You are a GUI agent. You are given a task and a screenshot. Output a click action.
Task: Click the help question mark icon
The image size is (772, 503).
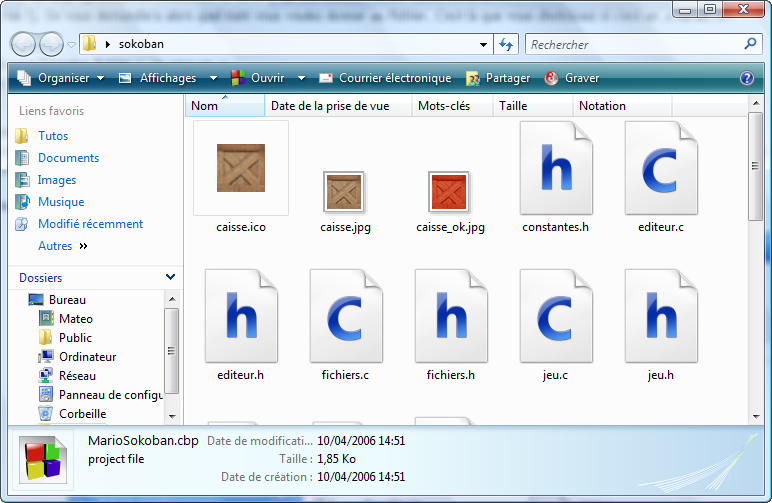tap(746, 78)
